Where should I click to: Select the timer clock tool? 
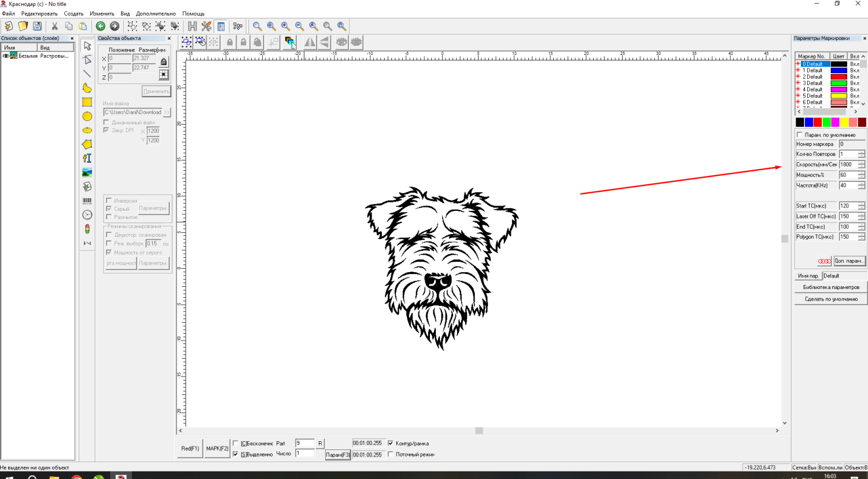pyautogui.click(x=87, y=215)
